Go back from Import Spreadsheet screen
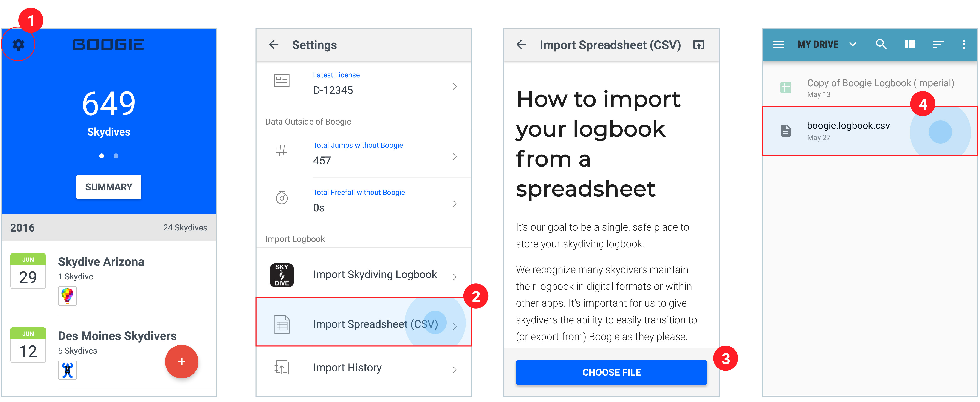980x402 pixels. tap(521, 45)
